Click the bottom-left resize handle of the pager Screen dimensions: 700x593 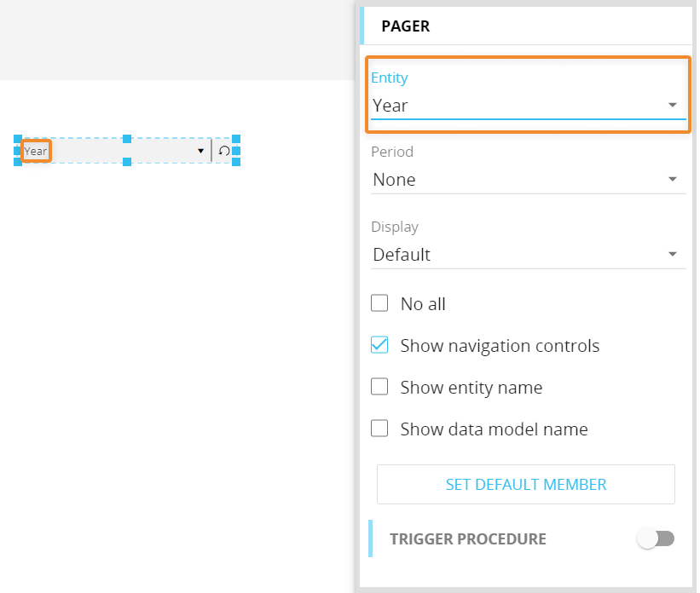(18, 162)
